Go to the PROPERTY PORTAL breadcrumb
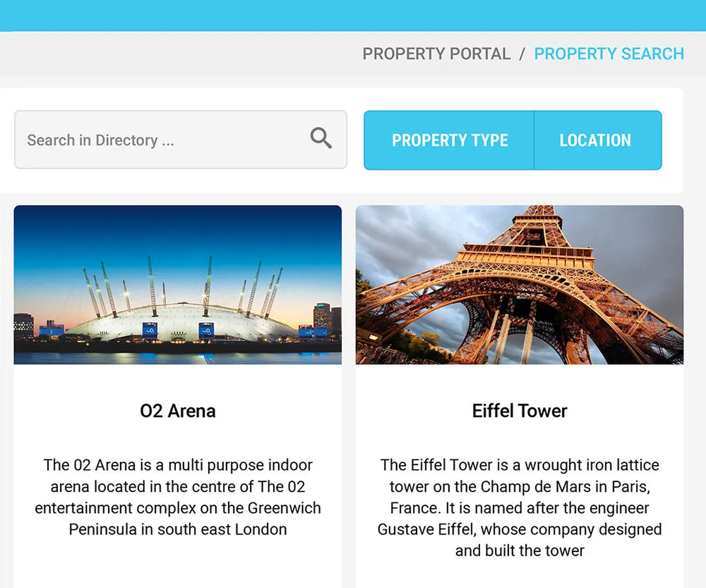 coord(437,54)
